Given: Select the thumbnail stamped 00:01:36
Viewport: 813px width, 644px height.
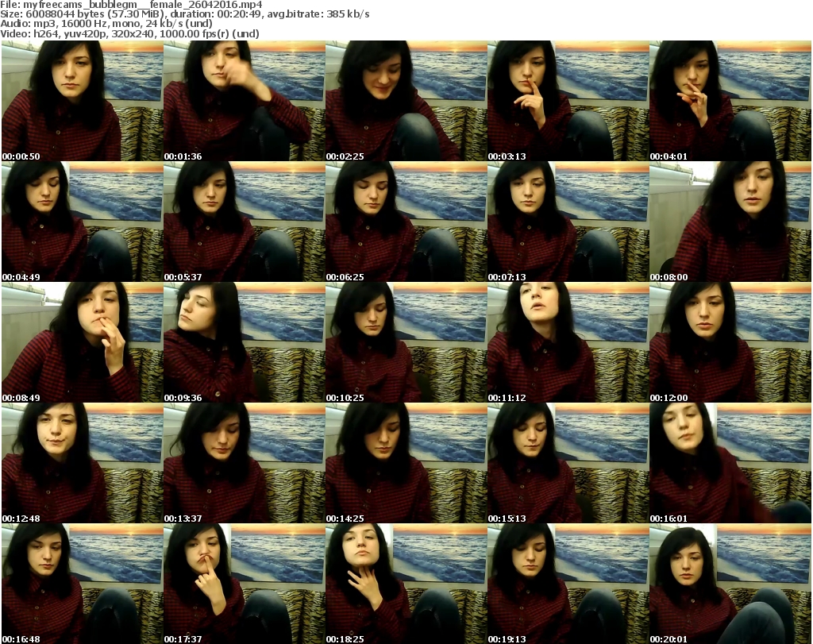Looking at the screenshot, I should point(245,101).
